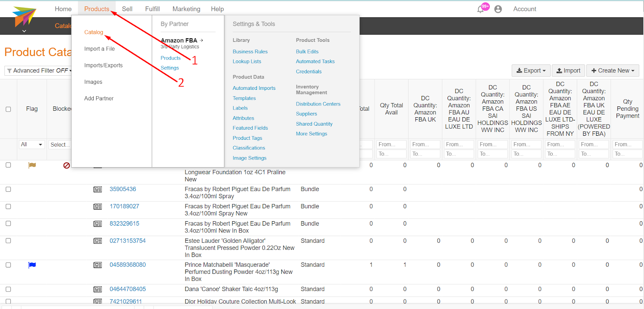644x309 pixels.
Task: Check the row checkbox for SKU 04644708405
Action: [8, 289]
